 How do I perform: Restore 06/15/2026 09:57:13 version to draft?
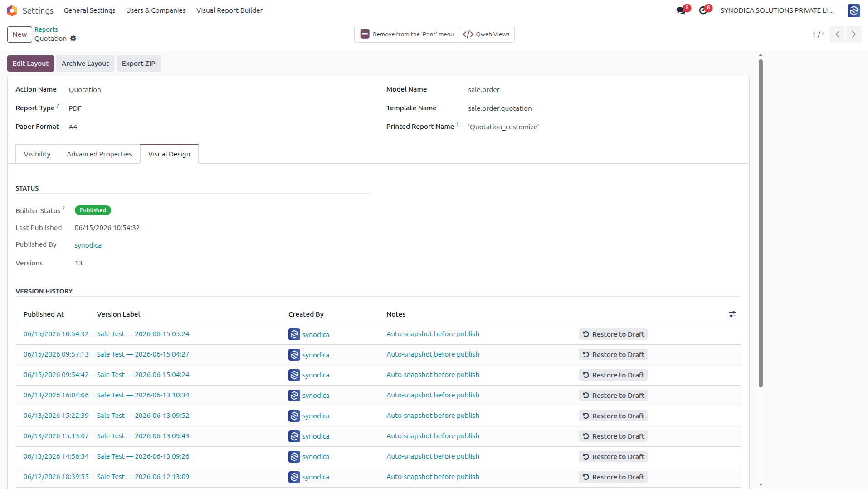click(613, 355)
